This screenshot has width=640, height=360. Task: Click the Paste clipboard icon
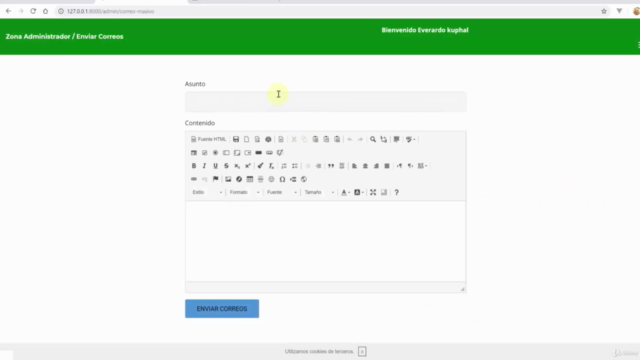pos(316,139)
